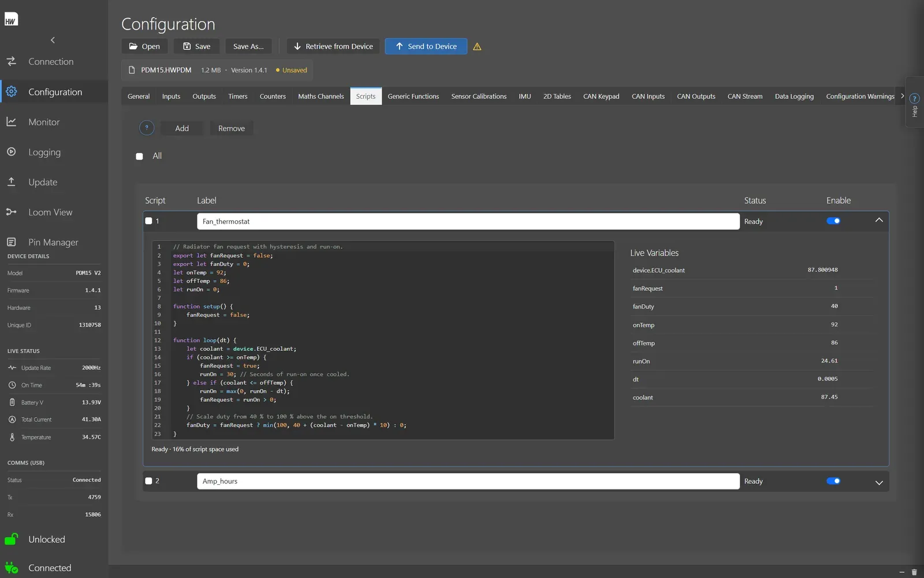Remove the selected script
The image size is (924, 578).
[x=232, y=128]
